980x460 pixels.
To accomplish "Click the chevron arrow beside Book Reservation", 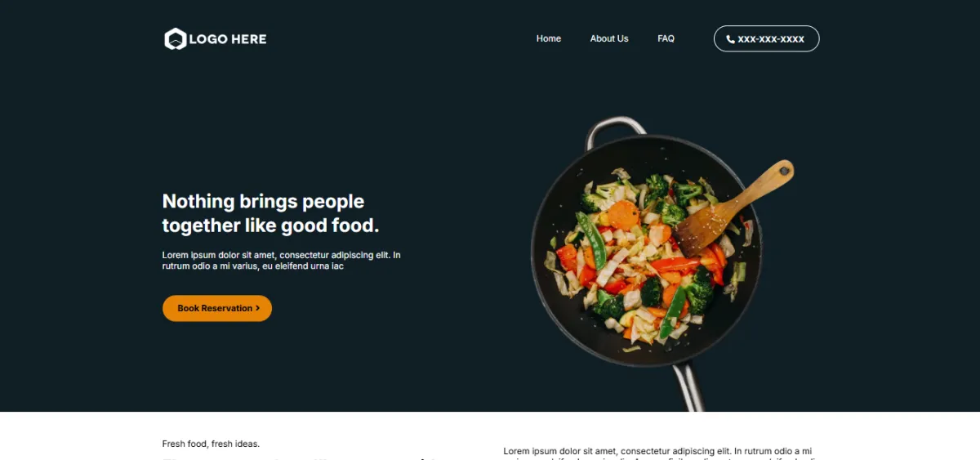I will (x=257, y=308).
